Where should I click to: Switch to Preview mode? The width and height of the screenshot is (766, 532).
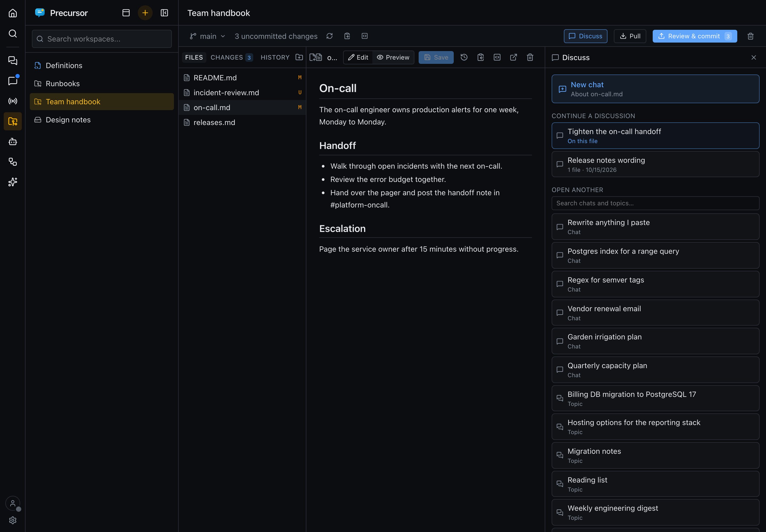coord(393,57)
